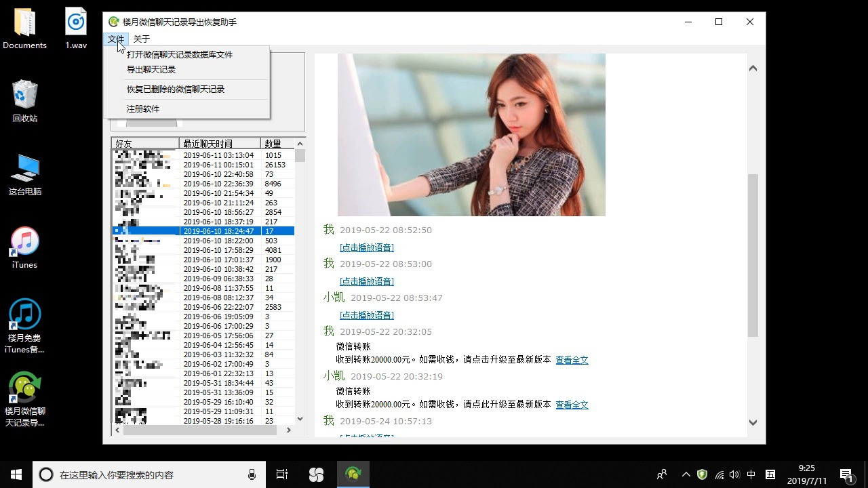Select highlighted row 2019-06-10 18:24:47
The image size is (868, 488).
point(203,231)
